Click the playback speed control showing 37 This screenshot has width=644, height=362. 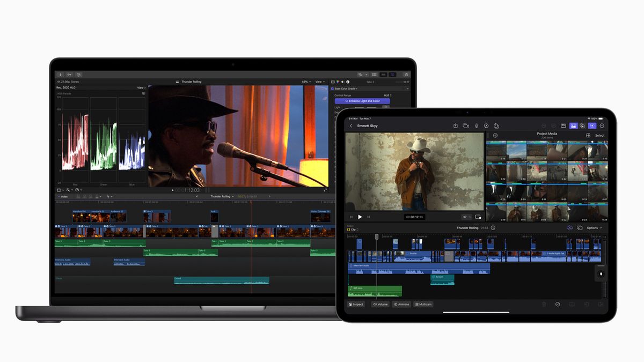(x=464, y=217)
